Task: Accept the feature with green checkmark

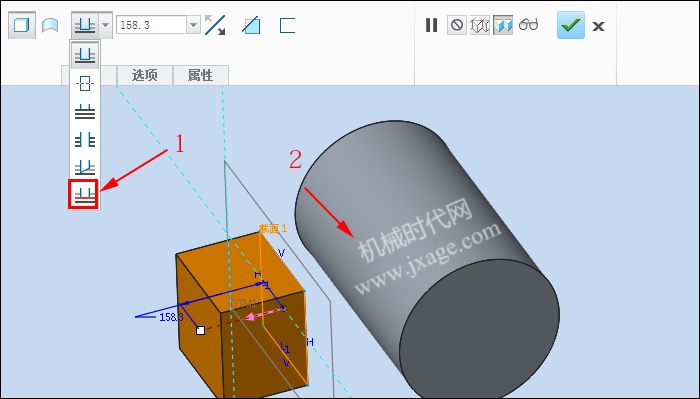Action: tap(571, 25)
